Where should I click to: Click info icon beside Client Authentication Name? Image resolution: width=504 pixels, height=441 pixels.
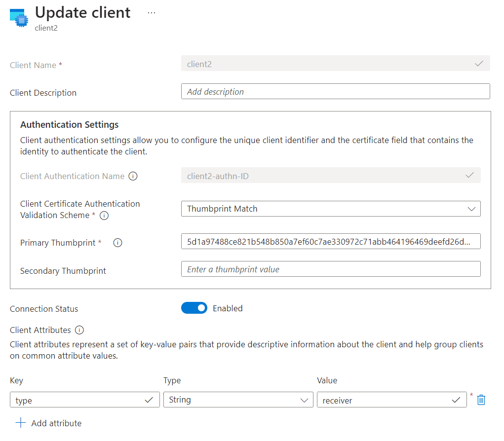(133, 176)
